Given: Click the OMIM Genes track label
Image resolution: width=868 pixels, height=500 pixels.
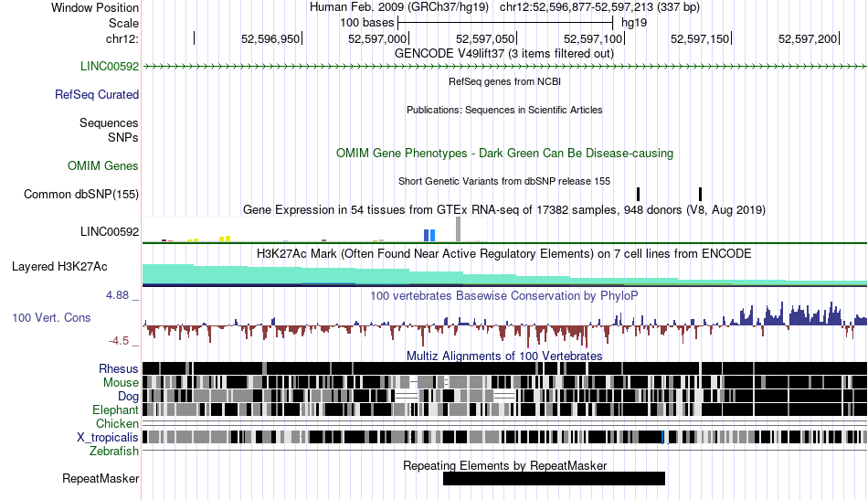Looking at the screenshot, I should (x=103, y=166).
